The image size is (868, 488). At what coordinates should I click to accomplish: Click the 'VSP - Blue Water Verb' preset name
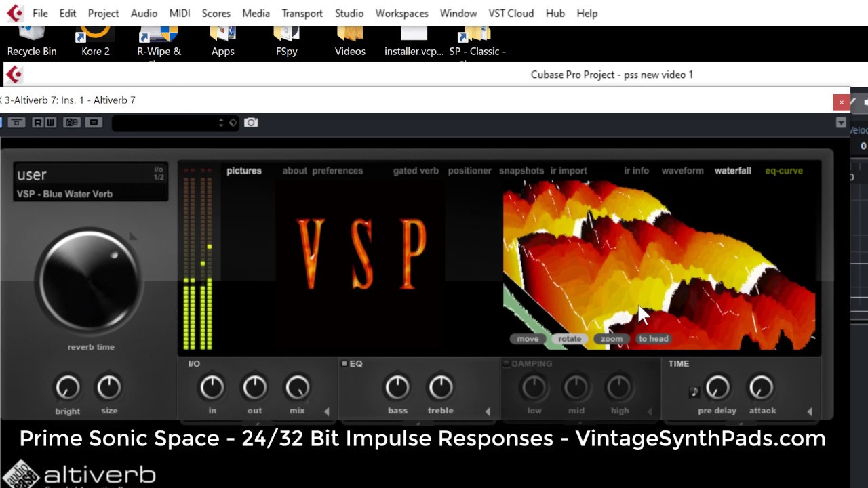pyautogui.click(x=64, y=194)
